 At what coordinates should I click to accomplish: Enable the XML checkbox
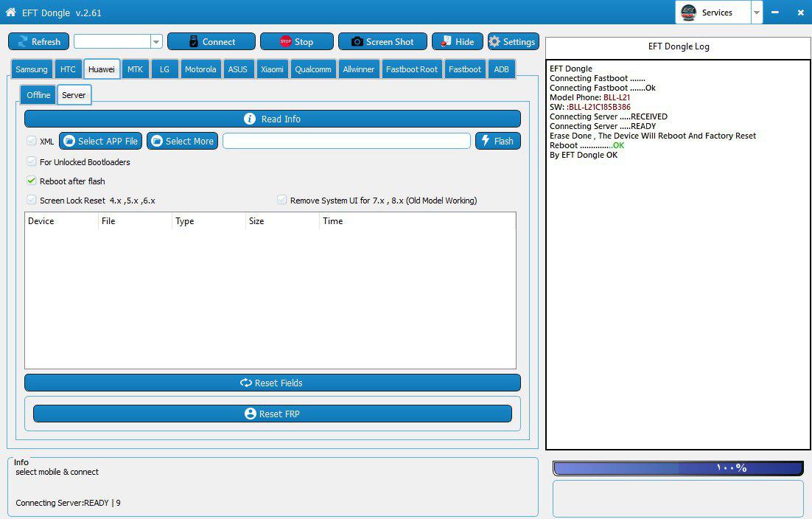(32, 141)
